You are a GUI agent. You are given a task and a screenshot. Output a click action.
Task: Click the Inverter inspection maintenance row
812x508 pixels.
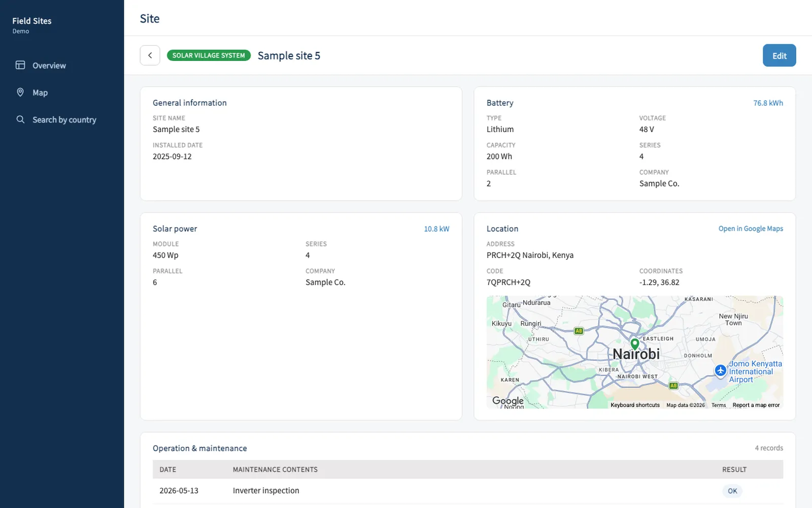coord(467,491)
